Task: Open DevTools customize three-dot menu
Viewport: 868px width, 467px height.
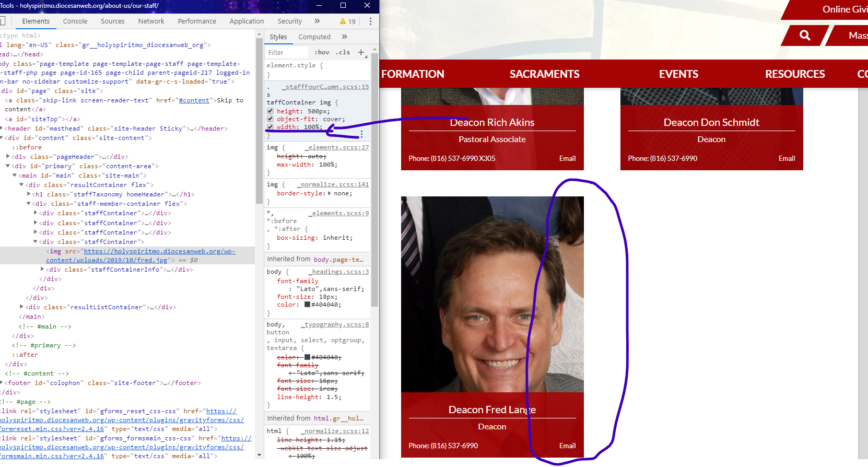Action: [370, 21]
